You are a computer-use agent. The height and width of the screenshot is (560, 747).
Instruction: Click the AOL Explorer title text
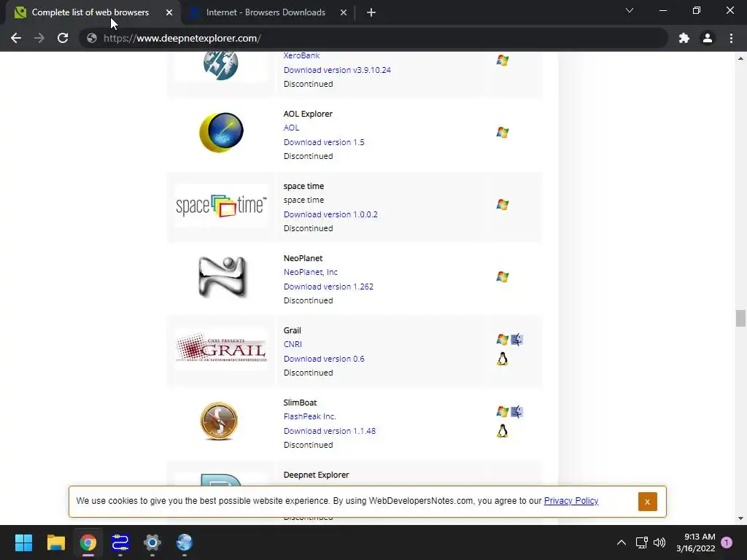tap(308, 114)
